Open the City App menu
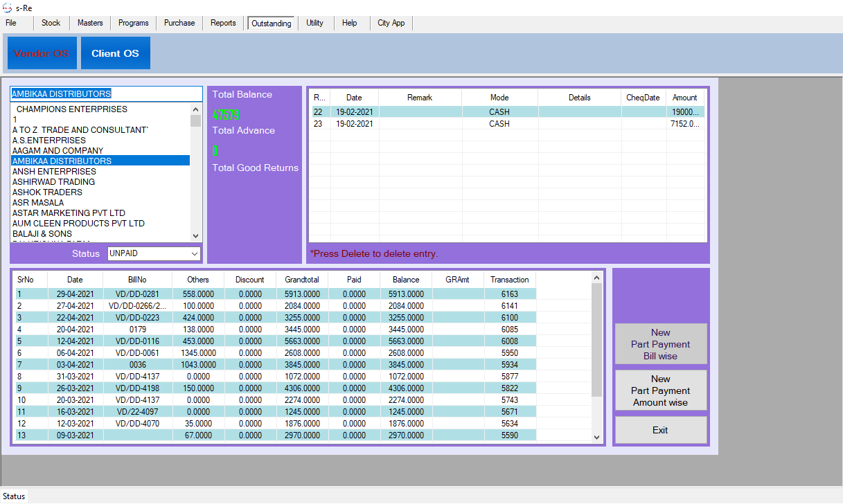The image size is (843, 504). tap(391, 23)
